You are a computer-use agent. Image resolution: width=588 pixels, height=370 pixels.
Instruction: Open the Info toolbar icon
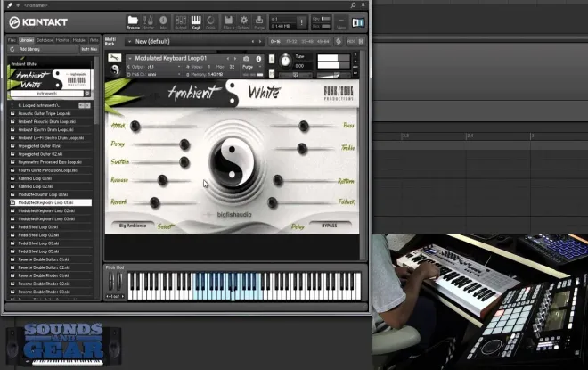[163, 22]
